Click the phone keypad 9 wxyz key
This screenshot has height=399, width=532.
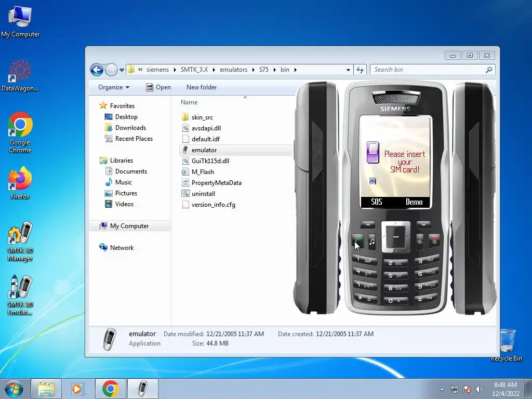tap(427, 285)
